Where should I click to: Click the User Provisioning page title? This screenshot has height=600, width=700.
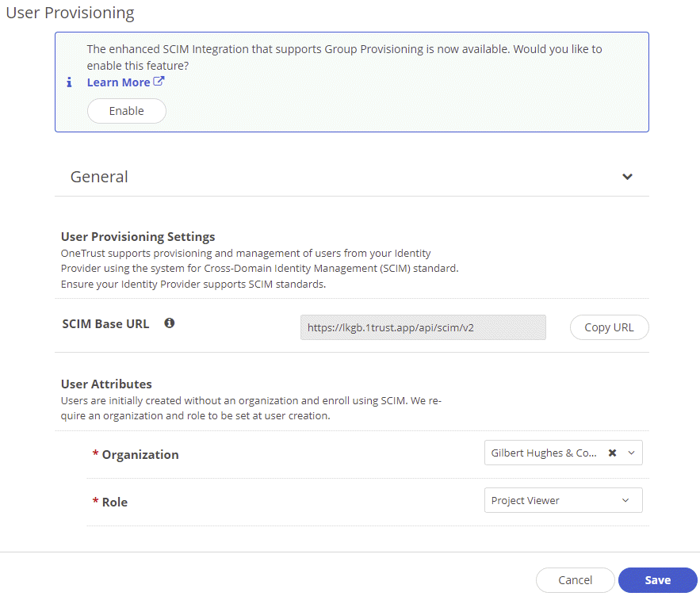[x=70, y=13]
